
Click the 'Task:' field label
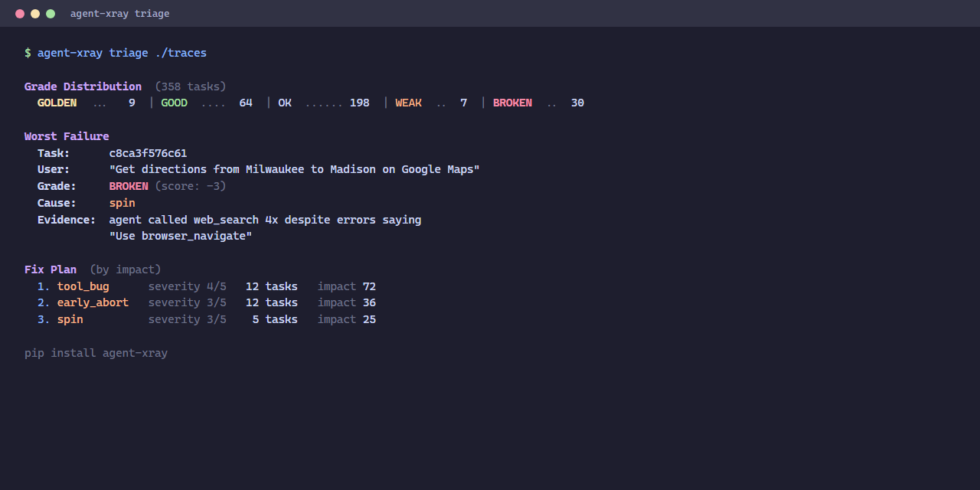[x=54, y=153]
